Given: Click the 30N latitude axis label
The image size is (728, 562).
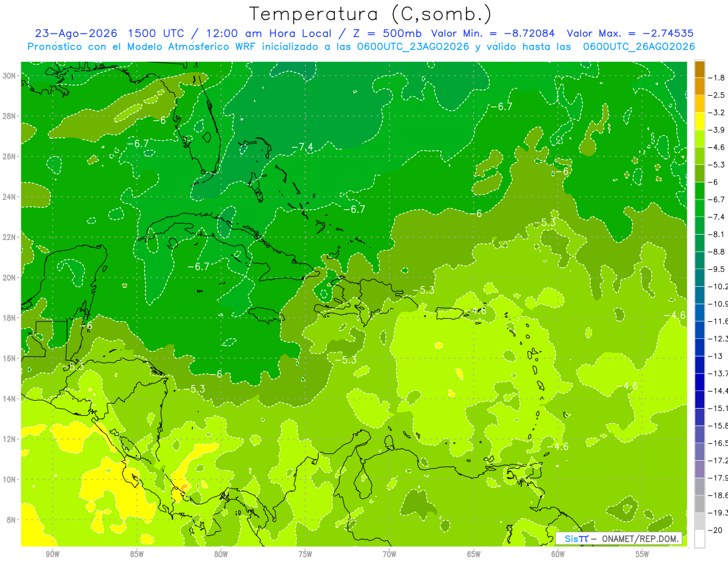Looking at the screenshot, I should click(10, 76).
